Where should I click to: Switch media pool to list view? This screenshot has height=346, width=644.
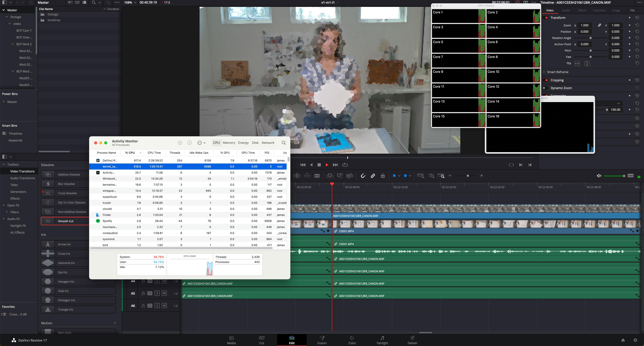84,3
